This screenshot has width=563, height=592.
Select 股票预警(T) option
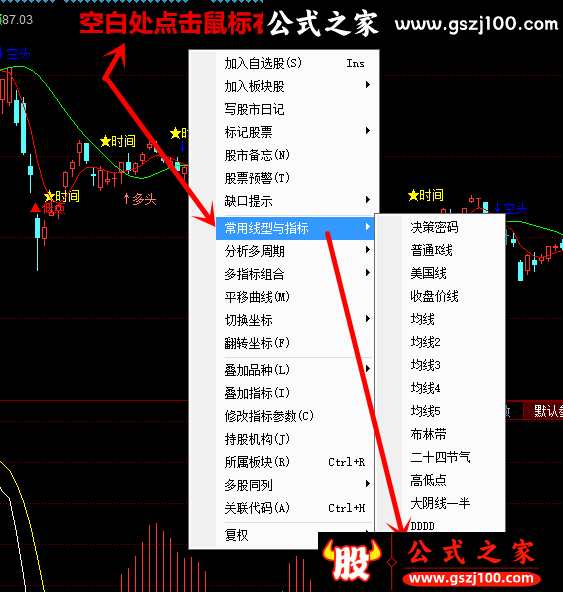(295, 178)
